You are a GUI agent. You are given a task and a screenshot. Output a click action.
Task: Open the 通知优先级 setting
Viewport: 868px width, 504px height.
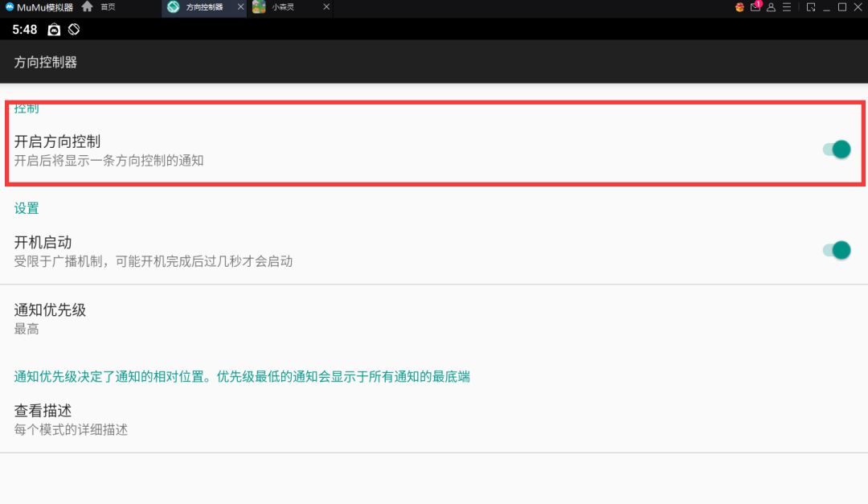coord(434,318)
